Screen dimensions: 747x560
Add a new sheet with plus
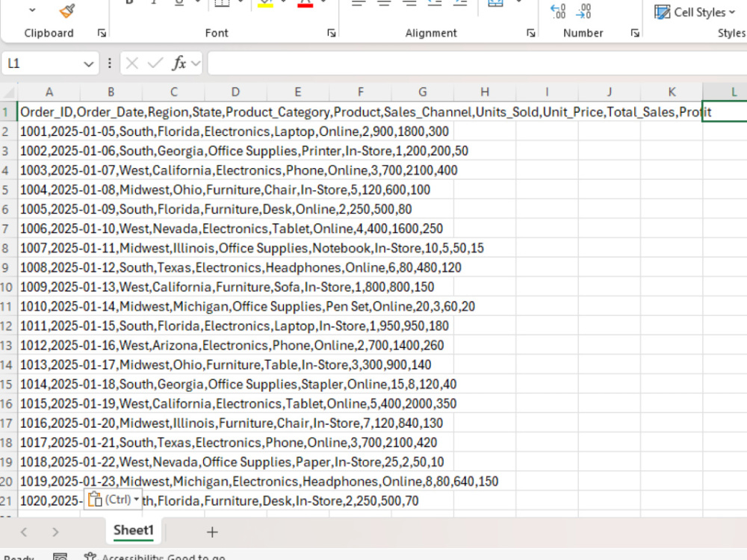pyautogui.click(x=212, y=532)
